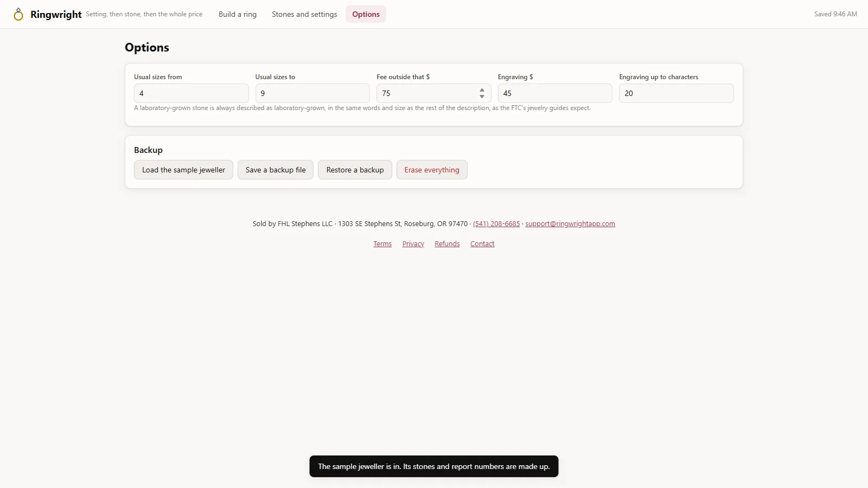This screenshot has height=488, width=868.
Task: Open the Refunds link
Action: pyautogui.click(x=447, y=244)
